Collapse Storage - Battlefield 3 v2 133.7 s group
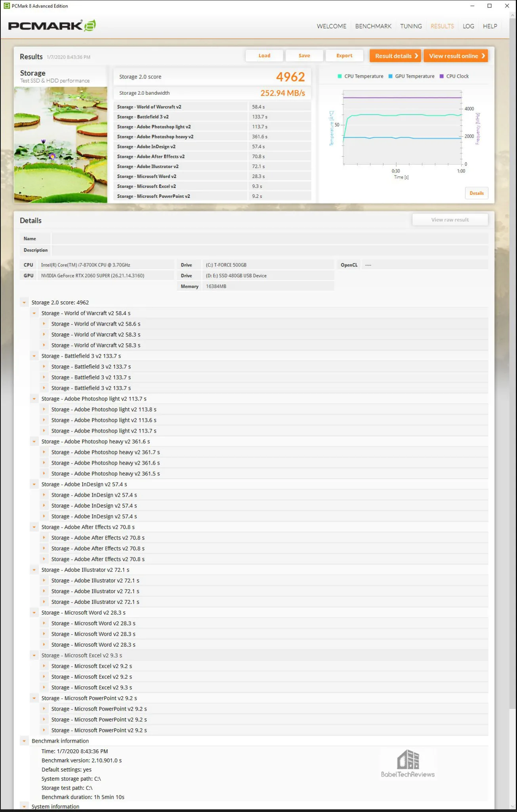The width and height of the screenshot is (517, 812). click(34, 356)
